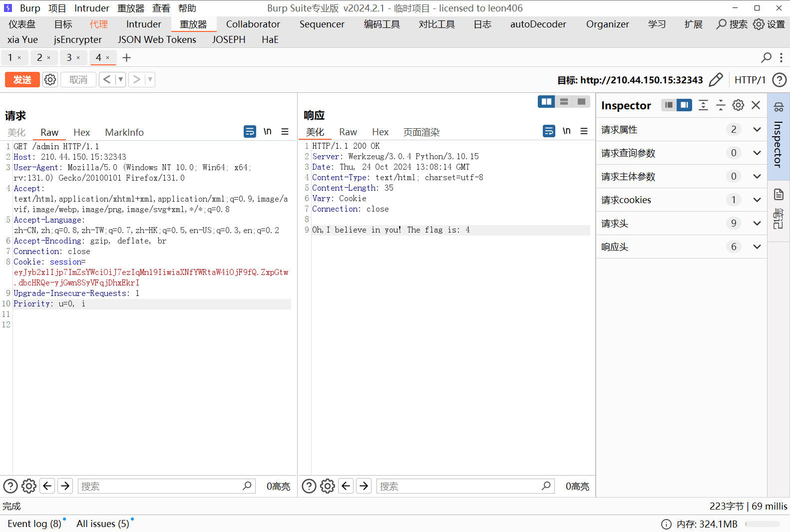Switch response view to Raw tab
The image size is (790, 532).
point(348,132)
